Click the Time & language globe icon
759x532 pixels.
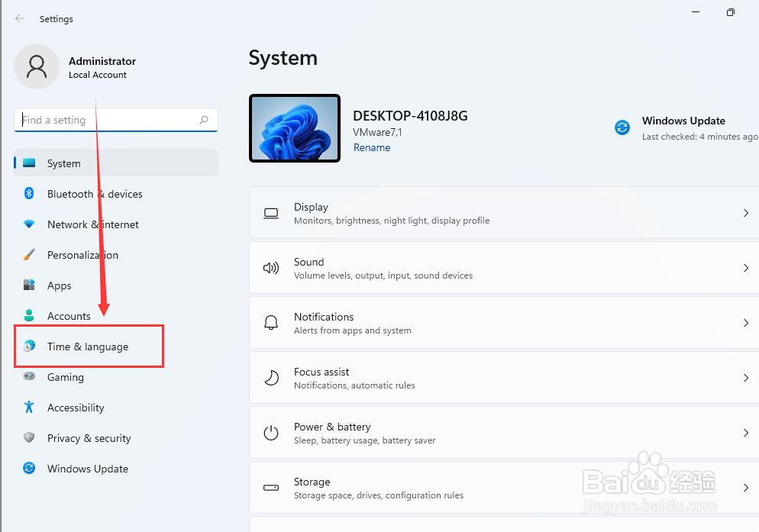(29, 346)
